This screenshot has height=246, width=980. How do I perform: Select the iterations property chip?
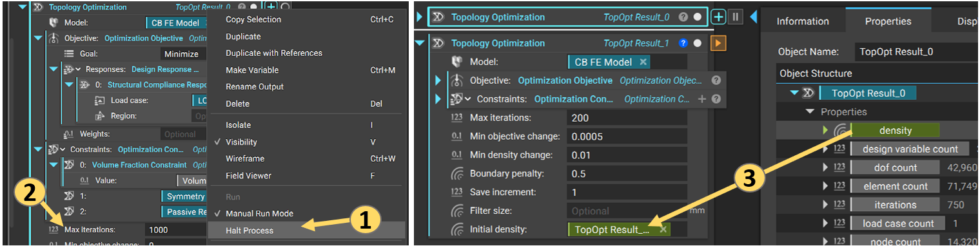(x=895, y=205)
